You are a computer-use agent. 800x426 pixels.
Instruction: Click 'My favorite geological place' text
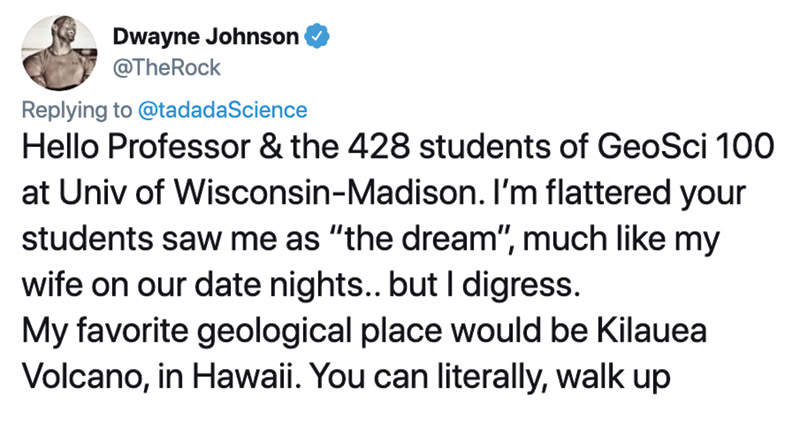[x=232, y=332]
